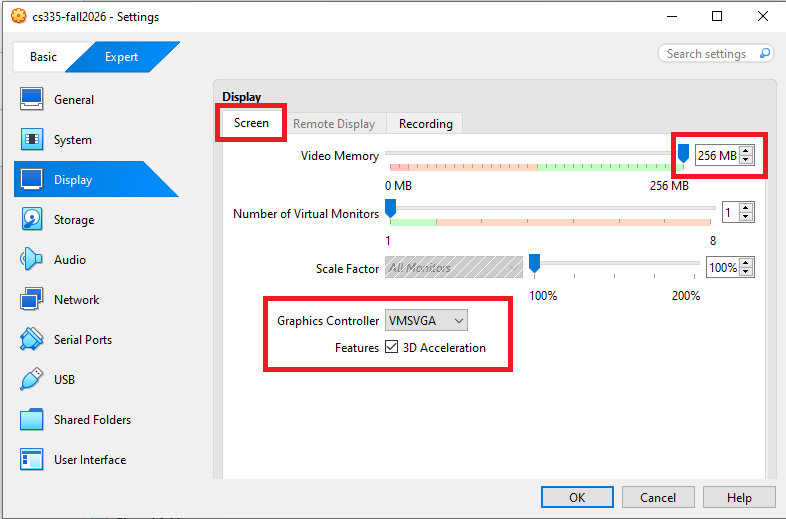Open the Graphics Controller dropdown
Screen dimensions: 786x519
point(426,320)
